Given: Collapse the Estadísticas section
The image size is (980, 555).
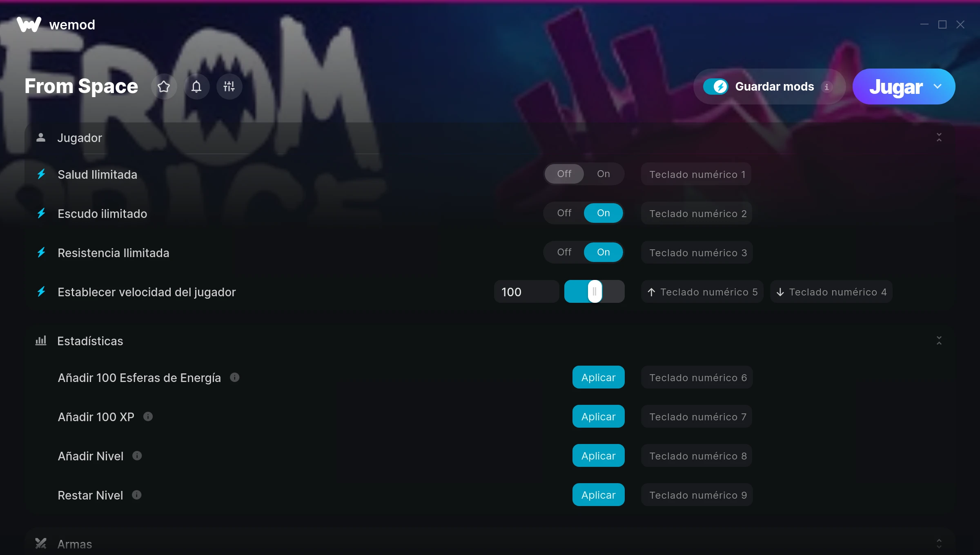Looking at the screenshot, I should [x=939, y=341].
